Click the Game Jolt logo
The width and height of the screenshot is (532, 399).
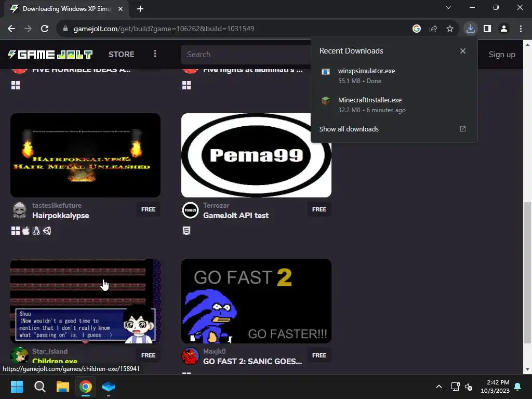point(50,54)
